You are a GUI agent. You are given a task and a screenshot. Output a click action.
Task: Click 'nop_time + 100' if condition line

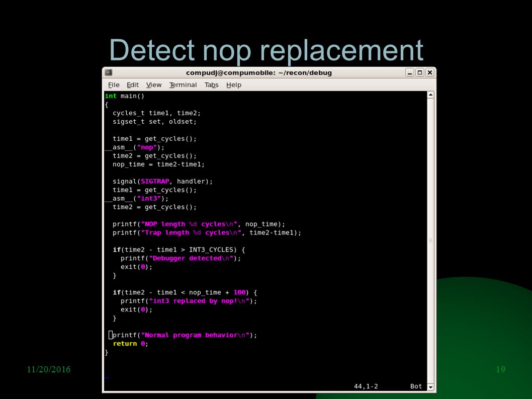click(185, 292)
